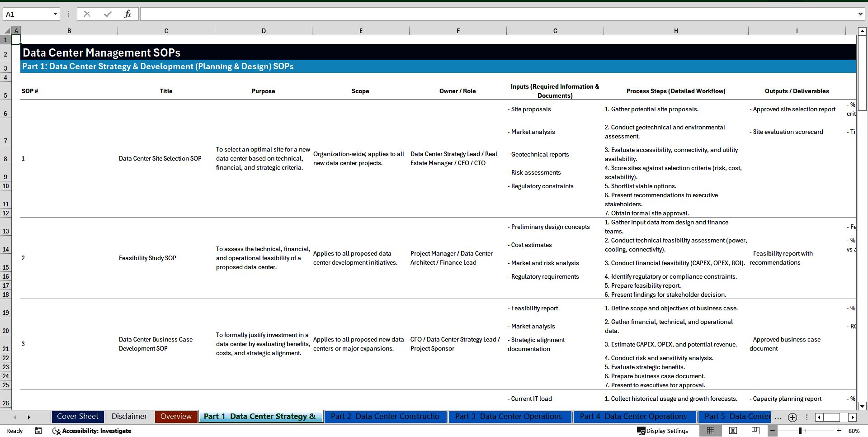868x437 pixels.
Task: Switch to Page Layout view
Action: 733,431
